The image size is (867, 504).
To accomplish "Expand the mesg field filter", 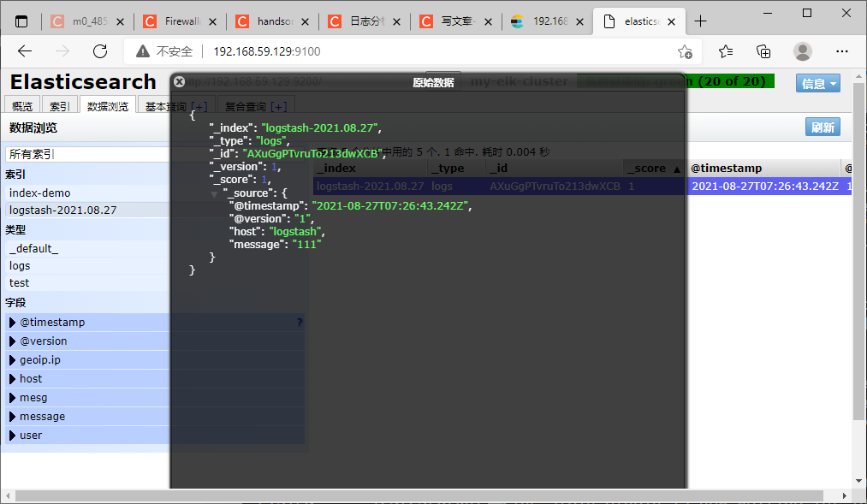I will (x=12, y=397).
